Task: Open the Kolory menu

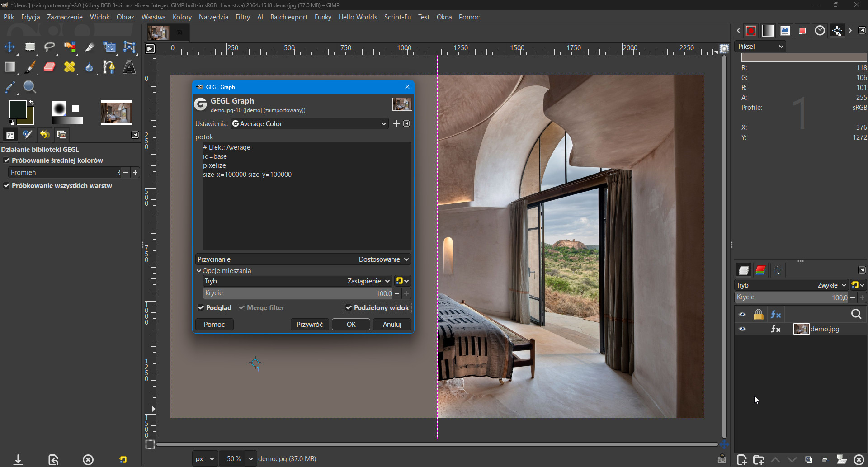Action: click(182, 17)
